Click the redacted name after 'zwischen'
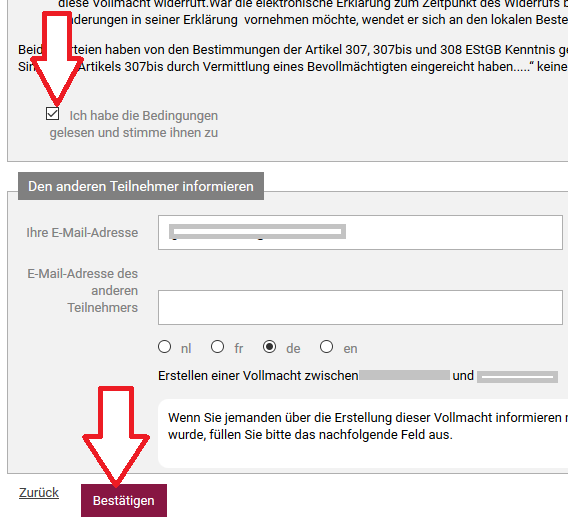Screen dimensions: 568x521 [405, 375]
